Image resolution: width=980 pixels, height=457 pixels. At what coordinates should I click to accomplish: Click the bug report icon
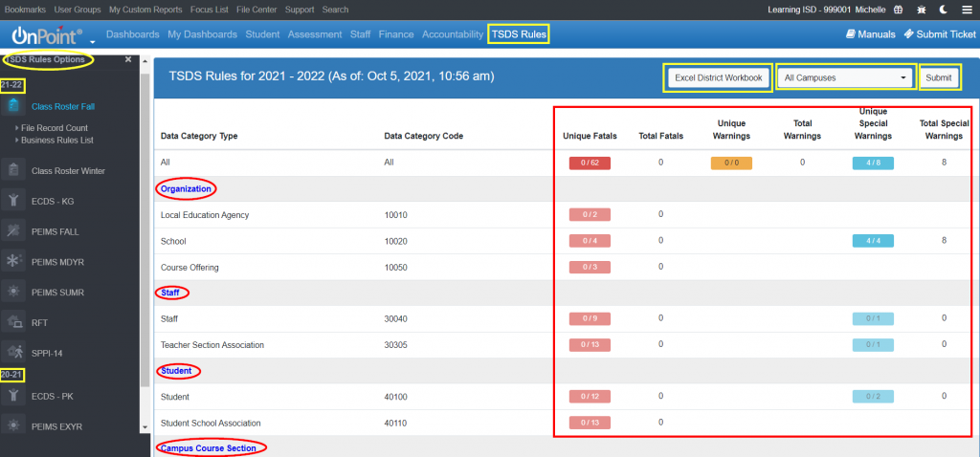tap(922, 10)
